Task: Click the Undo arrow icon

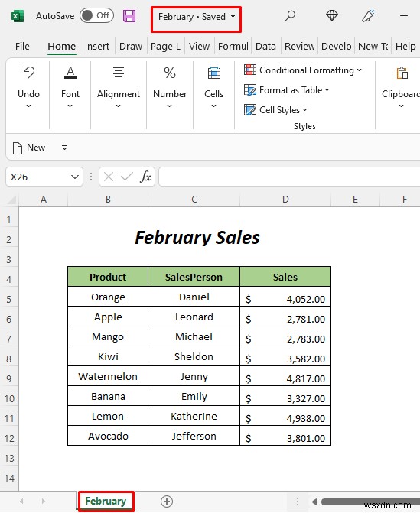Action: 29,73
